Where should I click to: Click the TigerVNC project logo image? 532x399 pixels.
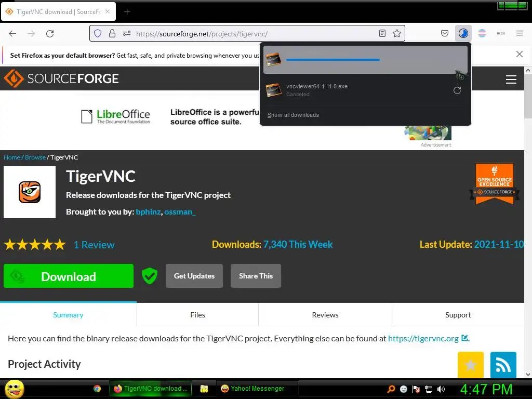click(30, 192)
